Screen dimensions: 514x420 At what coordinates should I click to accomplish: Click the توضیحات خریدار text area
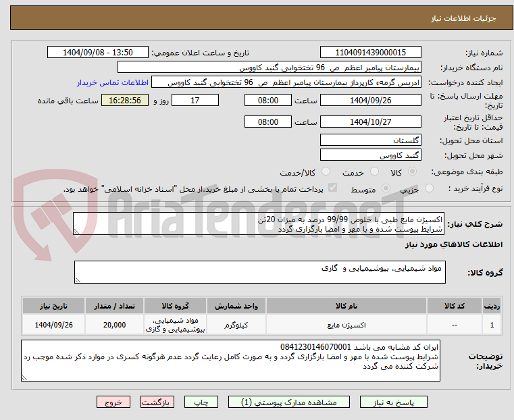[230, 361]
